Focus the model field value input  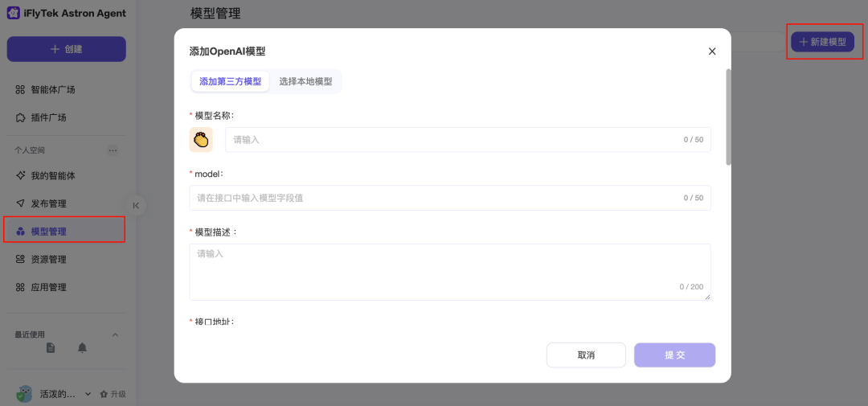coord(450,198)
